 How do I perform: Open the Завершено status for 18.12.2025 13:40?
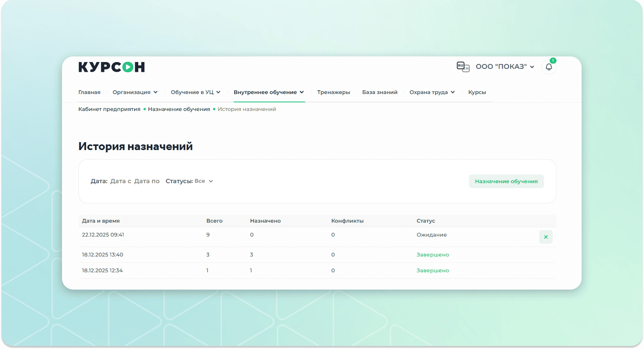tap(432, 255)
